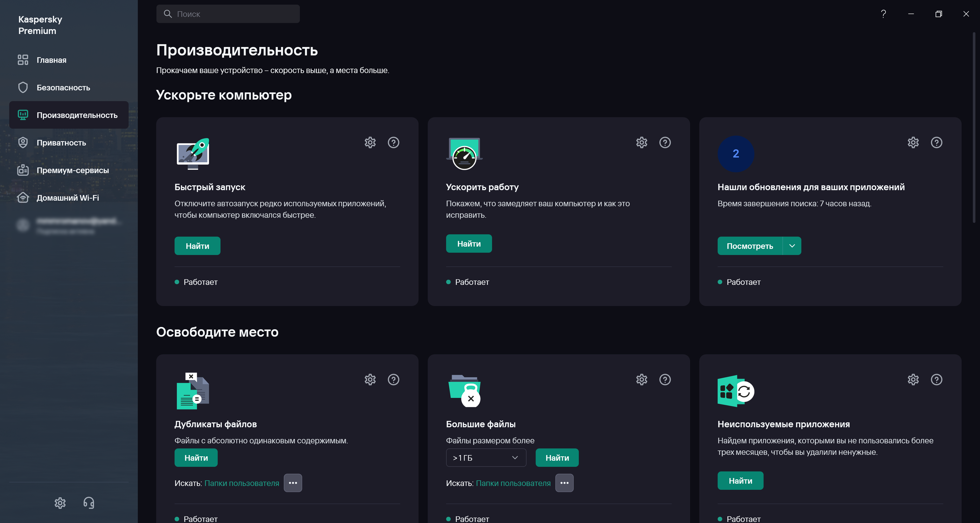The image size is (980, 523).
Task: Click Папки пользователя link under Дубликаты файлов
Action: click(242, 483)
